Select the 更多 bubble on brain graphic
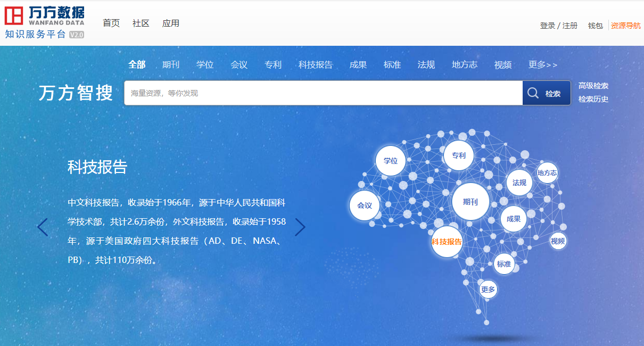This screenshot has height=346, width=644. [488, 290]
